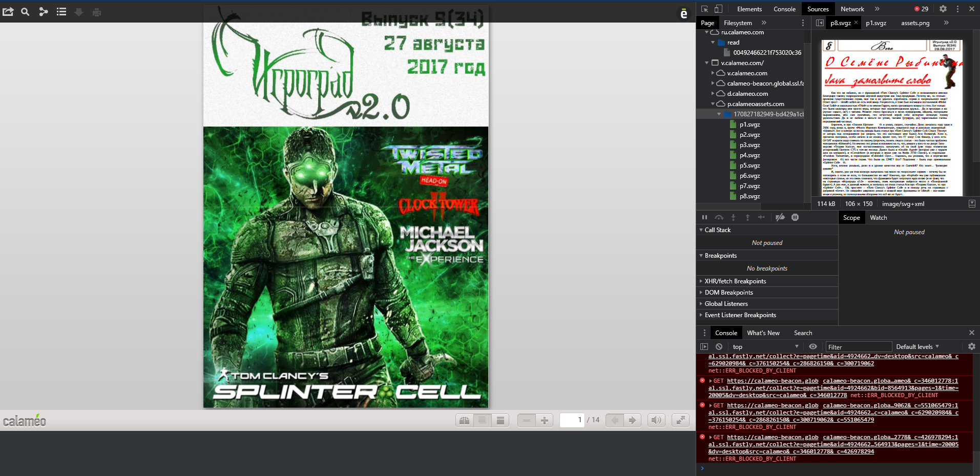
Task: Toggle the live expression eye icon
Action: click(813, 347)
